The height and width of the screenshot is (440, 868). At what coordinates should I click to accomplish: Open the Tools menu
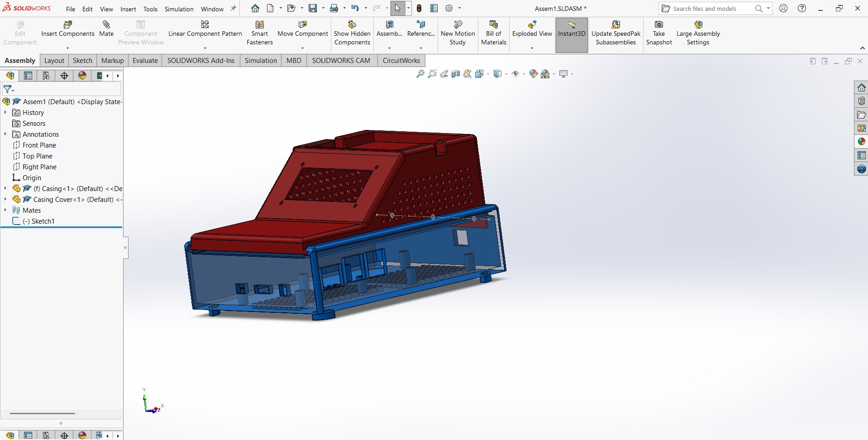point(150,9)
